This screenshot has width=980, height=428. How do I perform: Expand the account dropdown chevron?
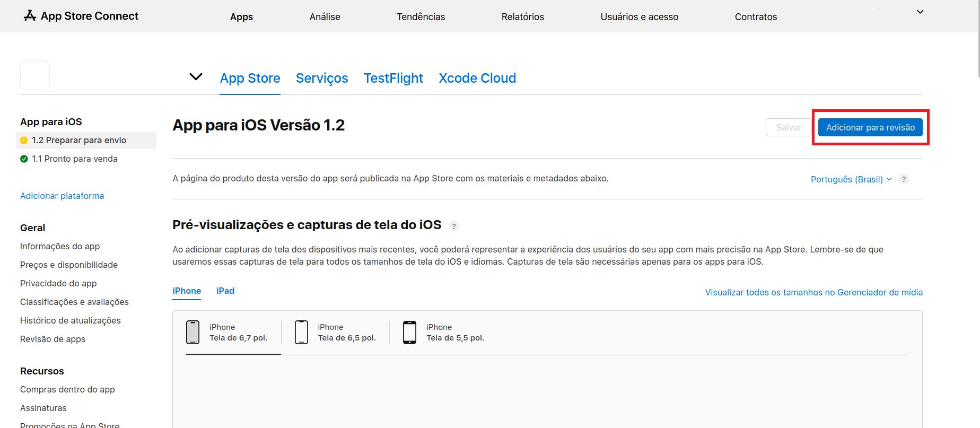(x=920, y=12)
